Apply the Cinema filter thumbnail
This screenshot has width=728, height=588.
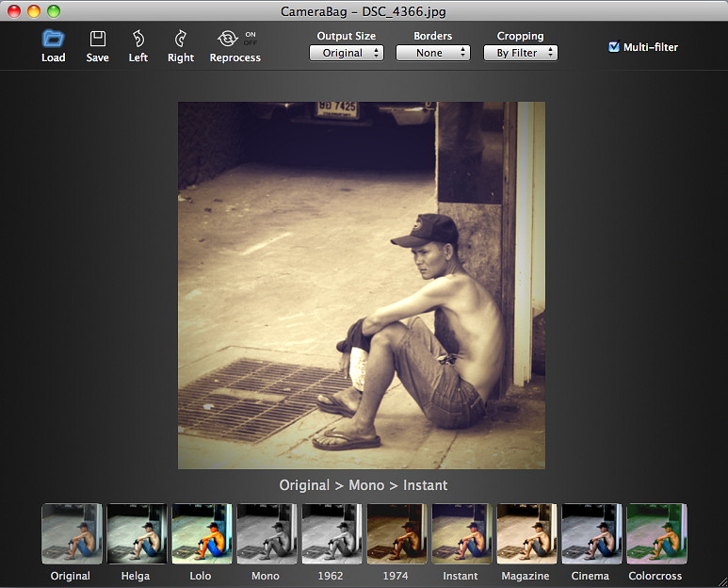coord(591,533)
